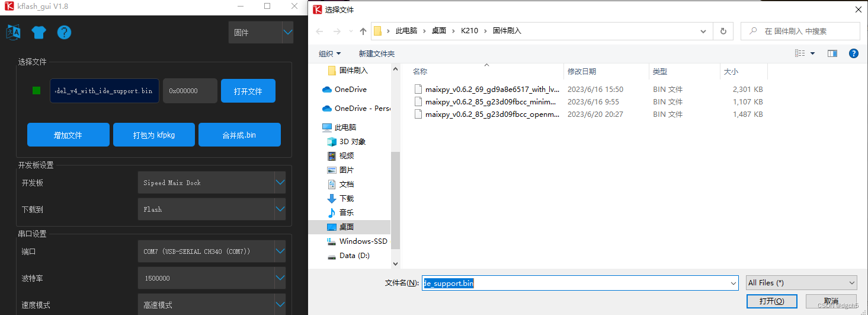Sort by 名称 column header
The width and height of the screenshot is (868, 315).
click(x=420, y=71)
